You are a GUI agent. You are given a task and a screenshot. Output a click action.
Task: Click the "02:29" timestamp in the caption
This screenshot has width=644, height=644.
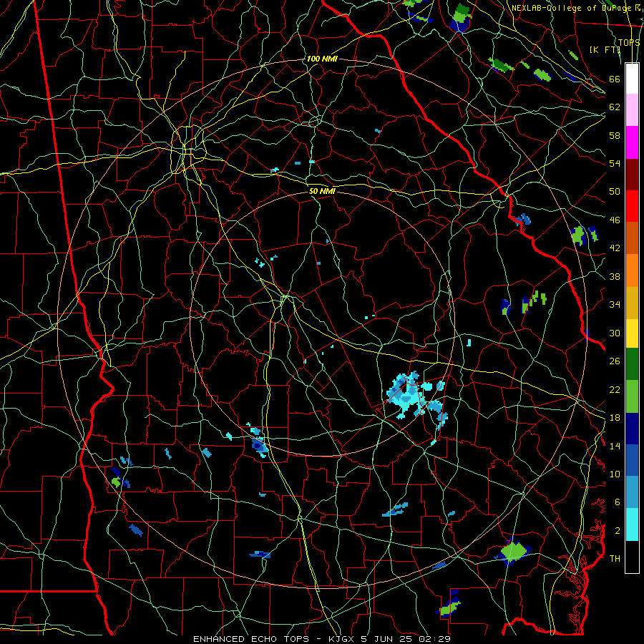[435, 639]
